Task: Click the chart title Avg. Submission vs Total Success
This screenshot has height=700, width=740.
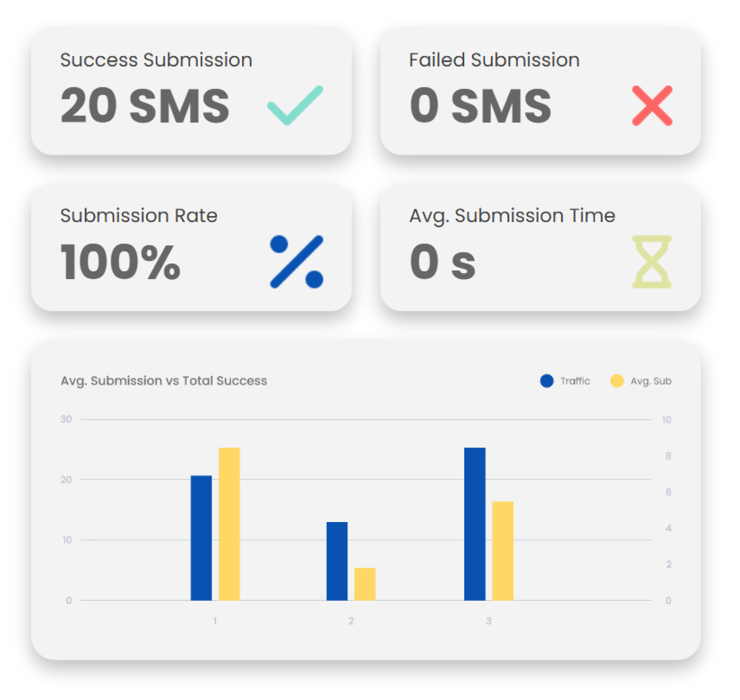Action: click(164, 381)
